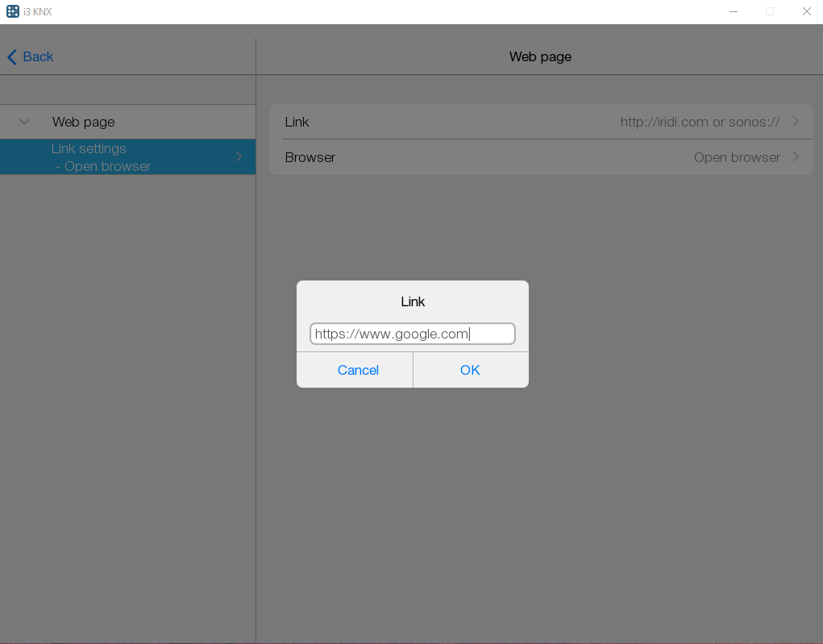Click the Web page header title
The image size is (823, 644).
(x=539, y=56)
